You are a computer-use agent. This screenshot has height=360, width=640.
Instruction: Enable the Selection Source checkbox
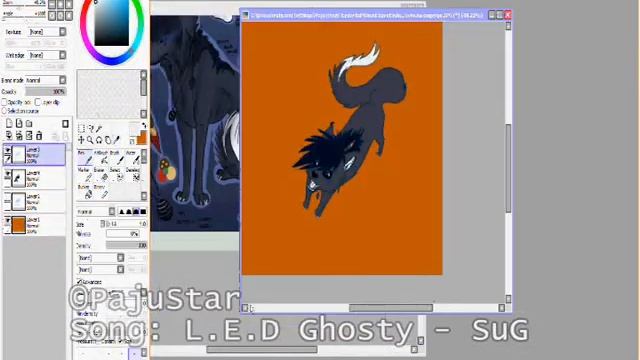click(4, 111)
